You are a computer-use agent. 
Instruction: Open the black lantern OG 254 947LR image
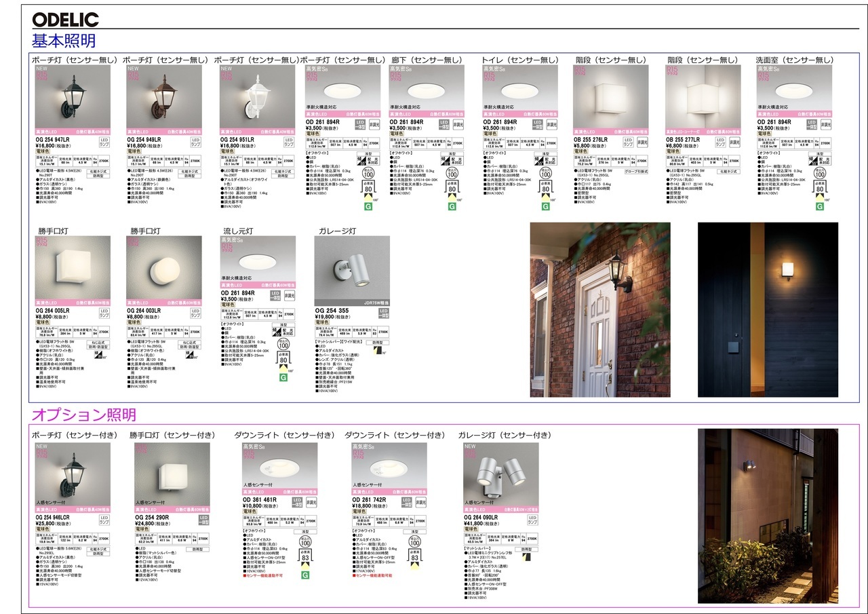pos(71,100)
